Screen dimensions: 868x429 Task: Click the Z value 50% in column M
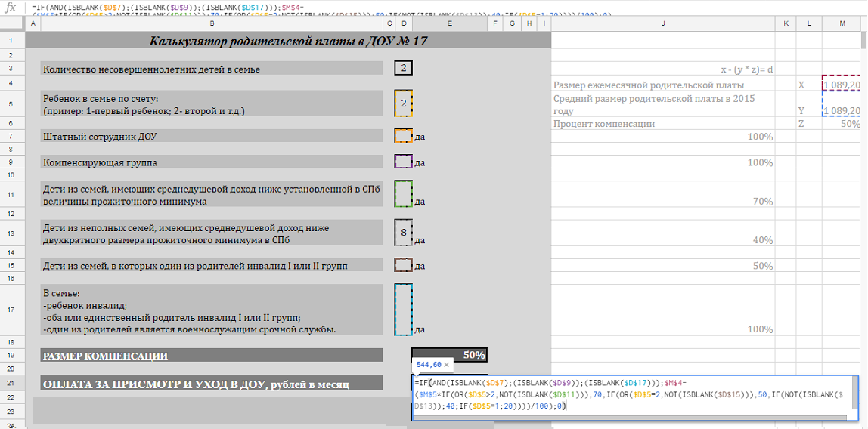842,123
